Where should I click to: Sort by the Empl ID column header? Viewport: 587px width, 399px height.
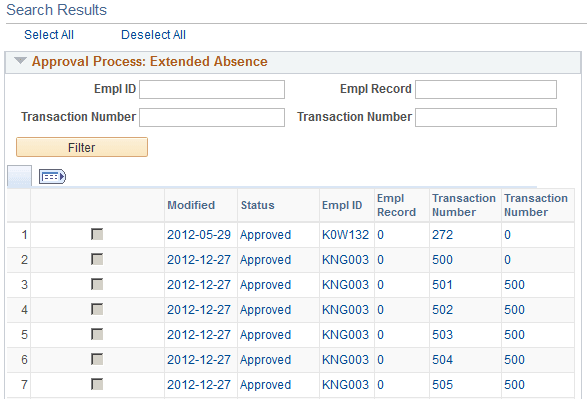pyautogui.click(x=342, y=205)
